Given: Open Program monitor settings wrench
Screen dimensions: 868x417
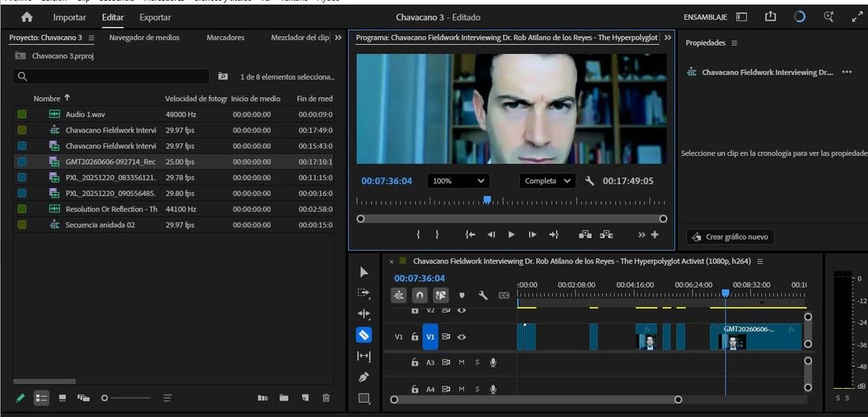Looking at the screenshot, I should click(590, 181).
